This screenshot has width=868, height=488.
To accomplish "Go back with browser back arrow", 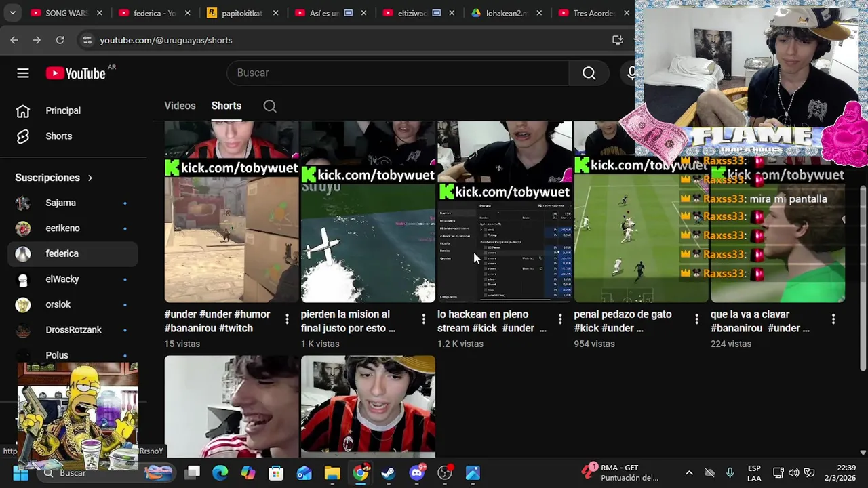I will (14, 40).
